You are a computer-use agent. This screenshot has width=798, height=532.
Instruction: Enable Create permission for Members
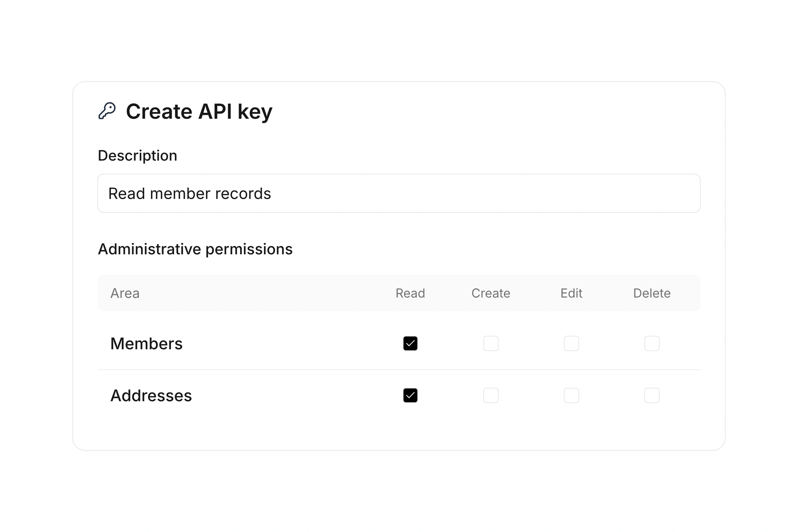point(491,343)
